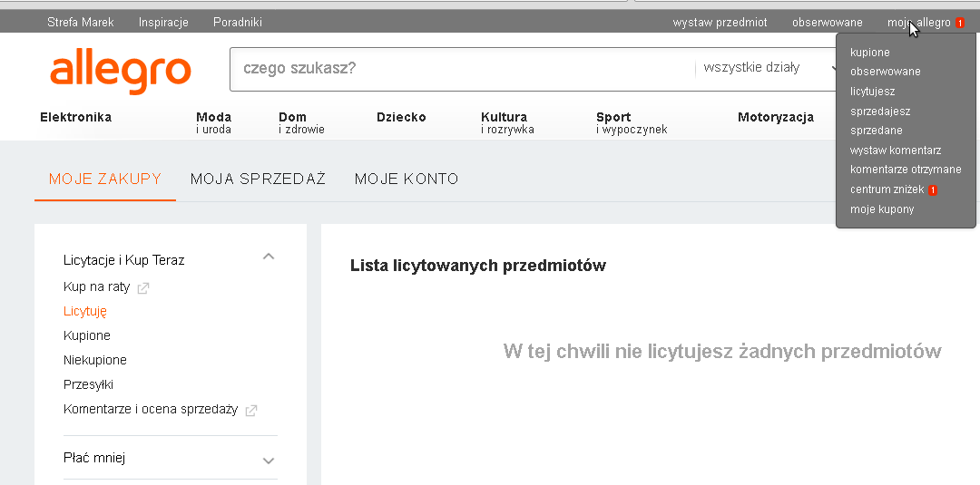
Task: Open moje kupony menu entry
Action: point(882,209)
